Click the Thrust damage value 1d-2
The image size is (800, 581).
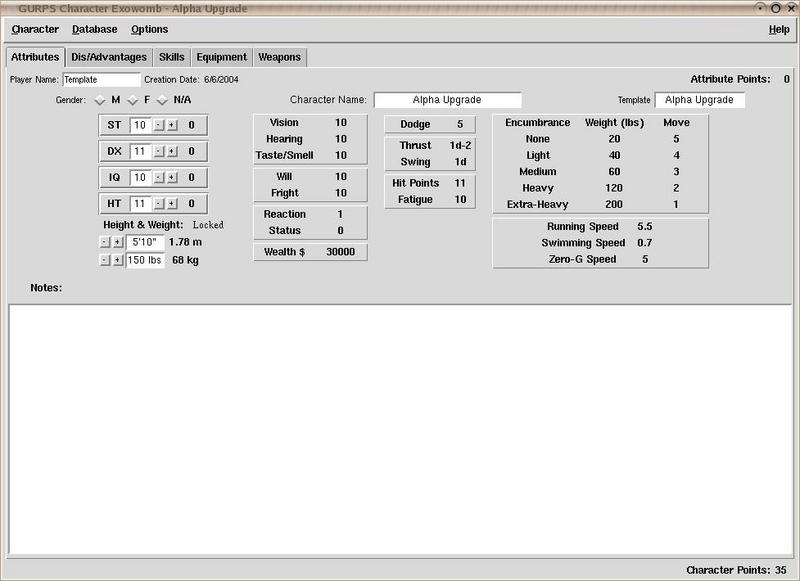(x=460, y=146)
